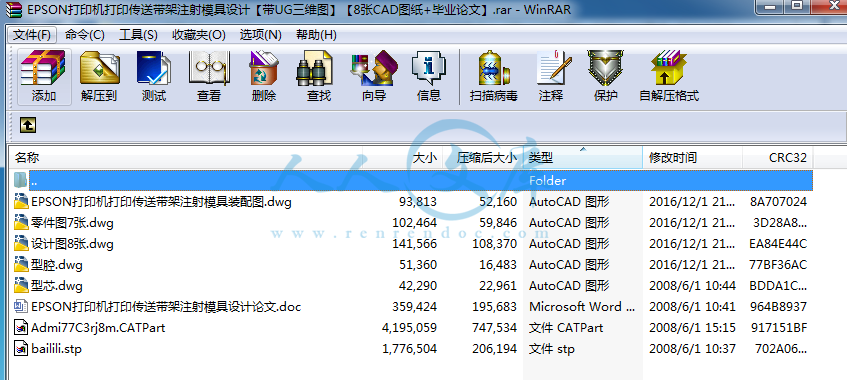Click CRC32 value 964B8937

778,306
